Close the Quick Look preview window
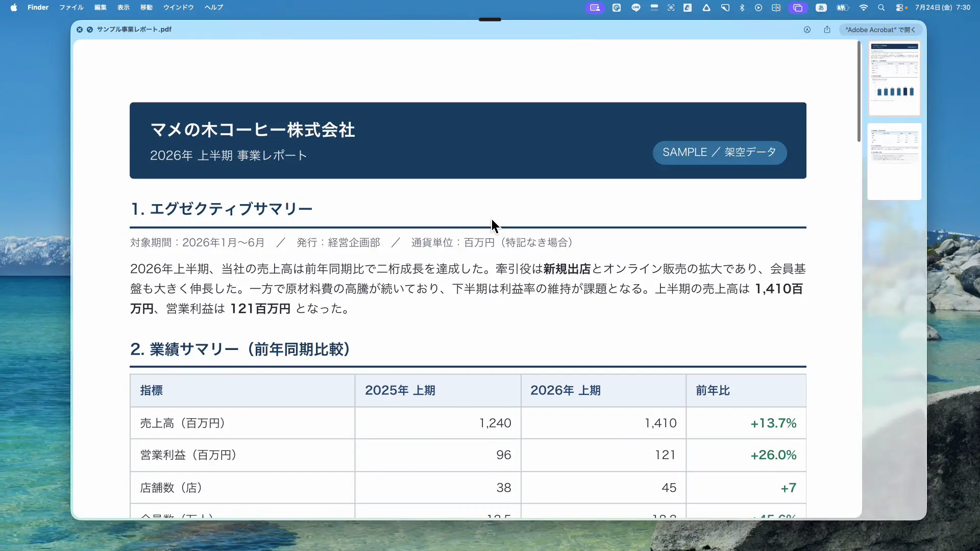This screenshot has width=980, height=551. [x=80, y=30]
